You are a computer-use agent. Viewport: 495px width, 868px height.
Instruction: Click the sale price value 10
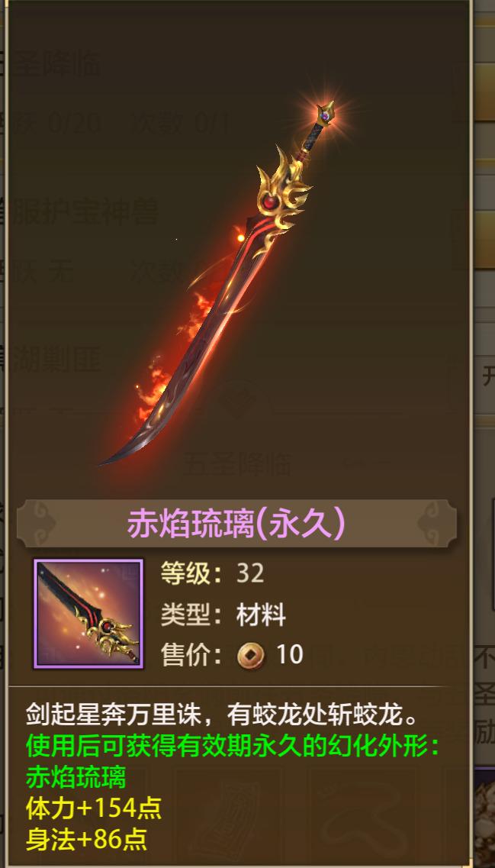(x=290, y=656)
